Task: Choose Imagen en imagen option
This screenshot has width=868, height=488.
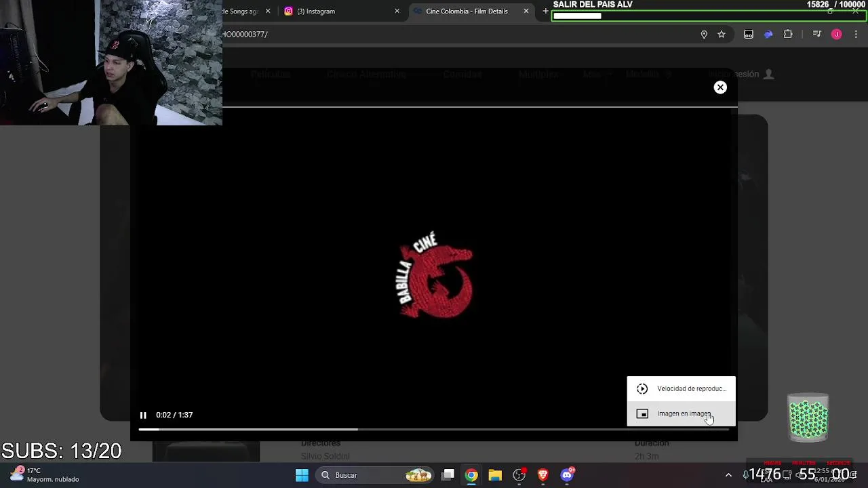Action: click(x=681, y=413)
